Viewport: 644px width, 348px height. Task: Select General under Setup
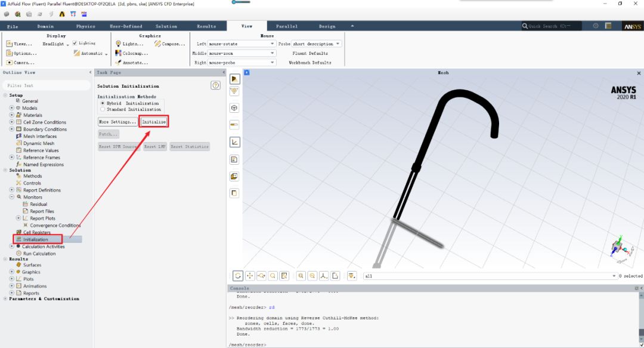click(30, 101)
